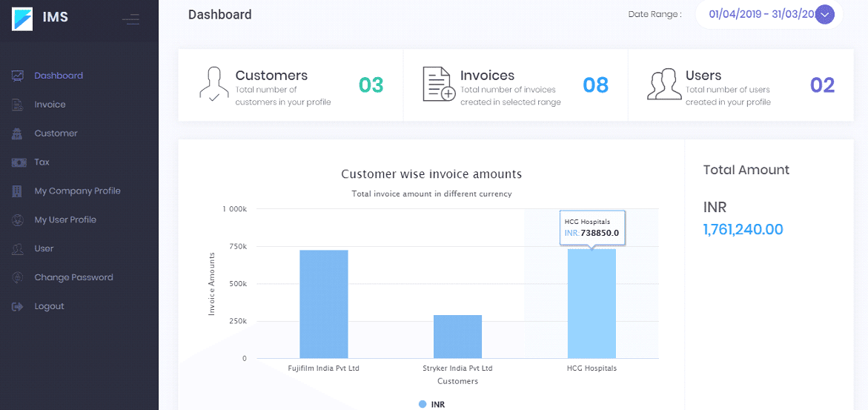Click the Fujifilm India Pvt Ltd axis label
This screenshot has height=410, width=868.
pyautogui.click(x=324, y=368)
